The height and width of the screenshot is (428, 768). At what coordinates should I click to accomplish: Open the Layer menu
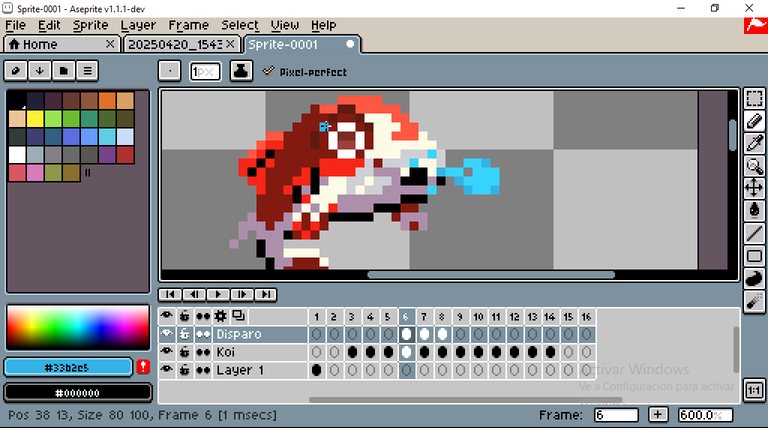(138, 25)
